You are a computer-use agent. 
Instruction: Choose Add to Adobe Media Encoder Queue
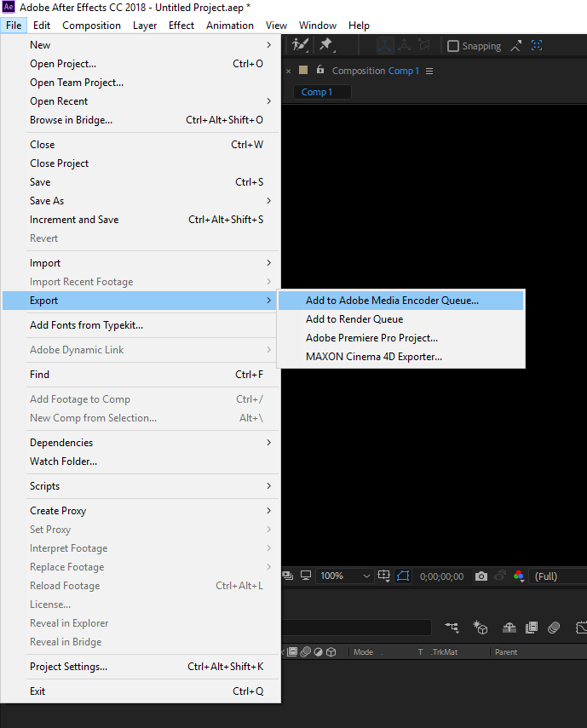tap(400, 301)
